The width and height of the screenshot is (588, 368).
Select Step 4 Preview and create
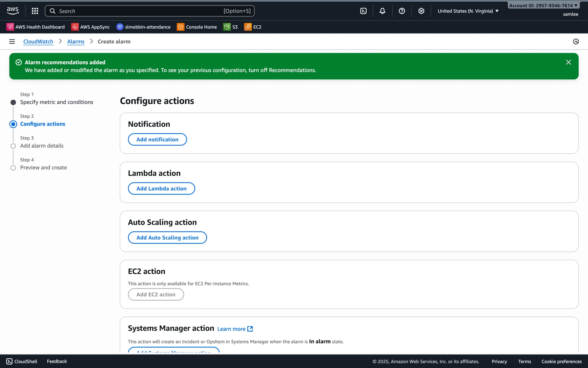43,167
